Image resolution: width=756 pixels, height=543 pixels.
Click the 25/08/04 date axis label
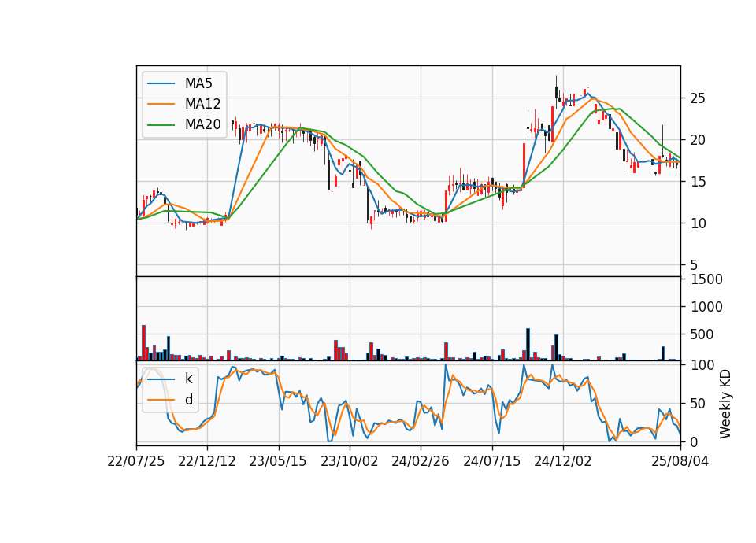coord(680,461)
